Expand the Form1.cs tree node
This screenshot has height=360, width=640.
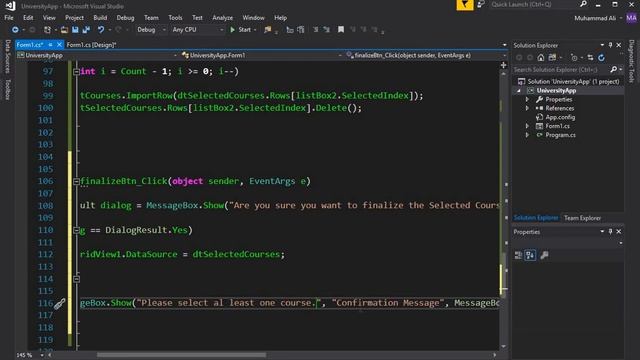(527, 126)
